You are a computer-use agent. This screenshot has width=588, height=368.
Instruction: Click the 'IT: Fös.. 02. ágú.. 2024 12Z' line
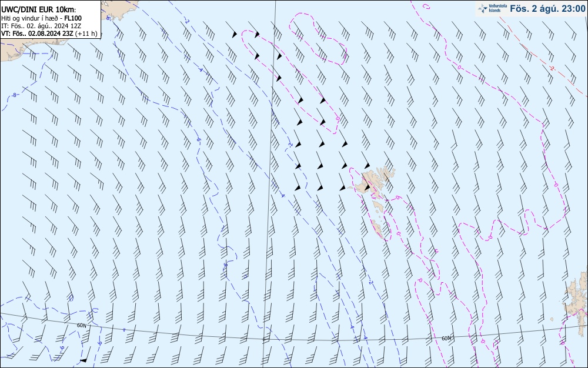(41, 26)
